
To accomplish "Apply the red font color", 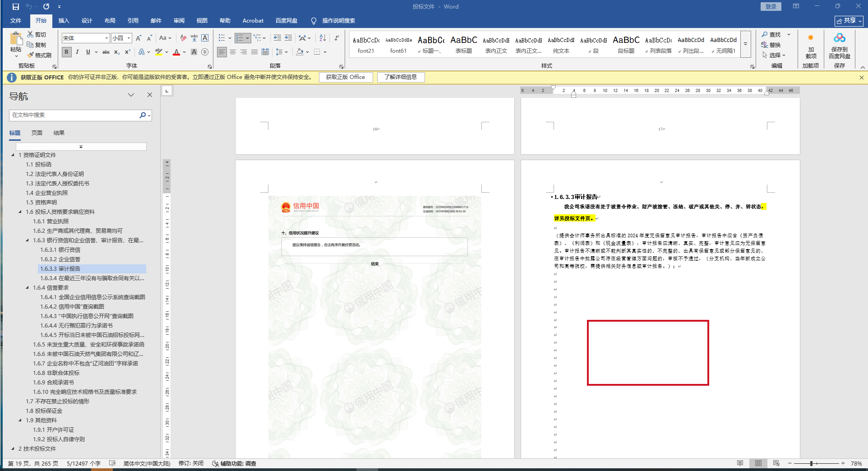I will (176, 52).
